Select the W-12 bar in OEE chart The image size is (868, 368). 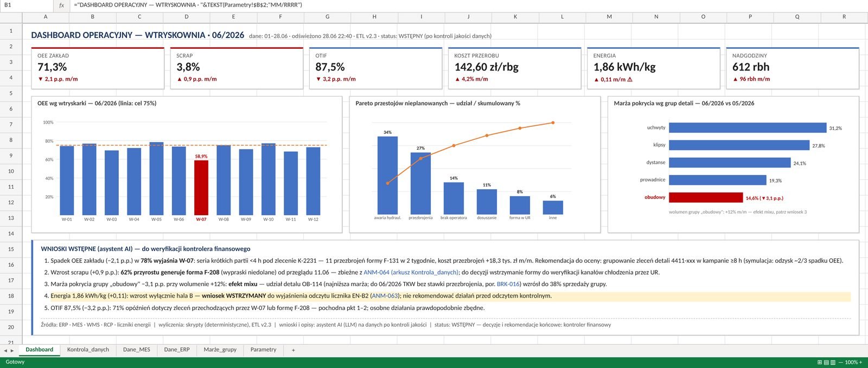[313, 181]
